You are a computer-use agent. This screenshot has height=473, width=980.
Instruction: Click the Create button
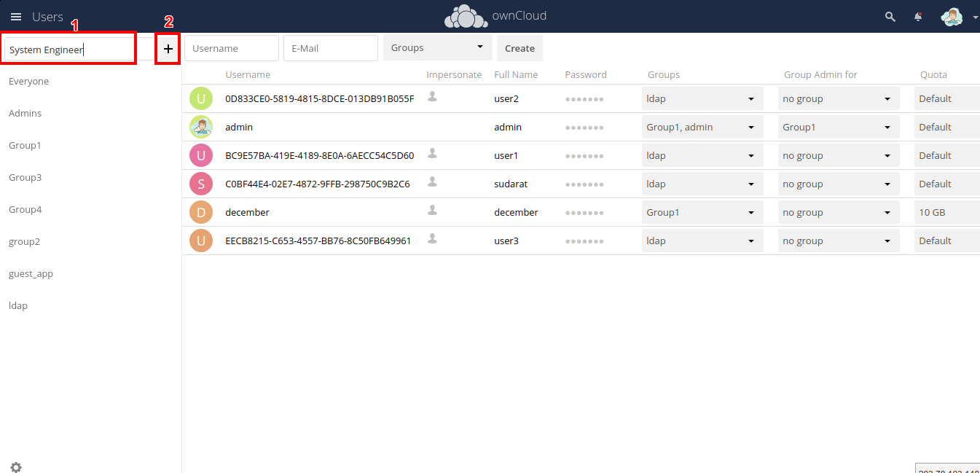click(x=520, y=49)
